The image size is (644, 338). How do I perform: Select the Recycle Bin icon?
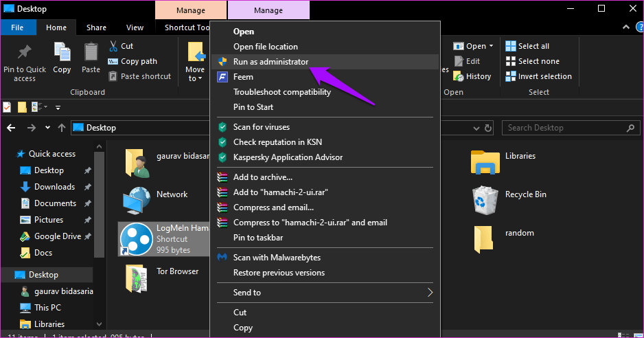pyautogui.click(x=485, y=200)
